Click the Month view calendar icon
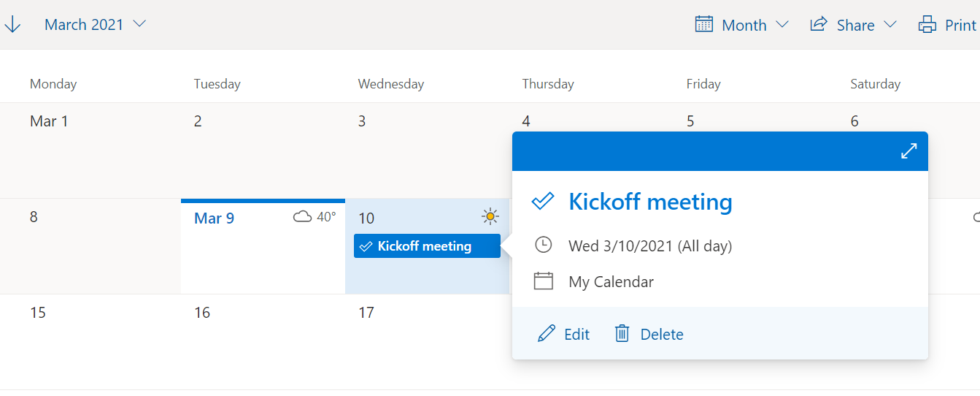980x396 pixels. tap(703, 24)
